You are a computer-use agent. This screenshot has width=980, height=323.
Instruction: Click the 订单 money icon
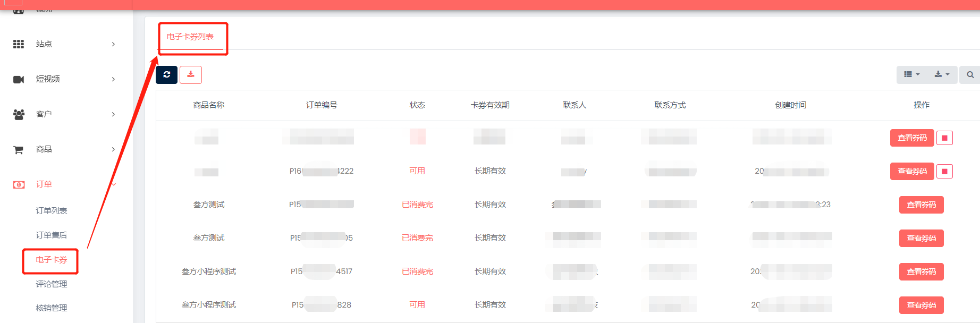19,184
